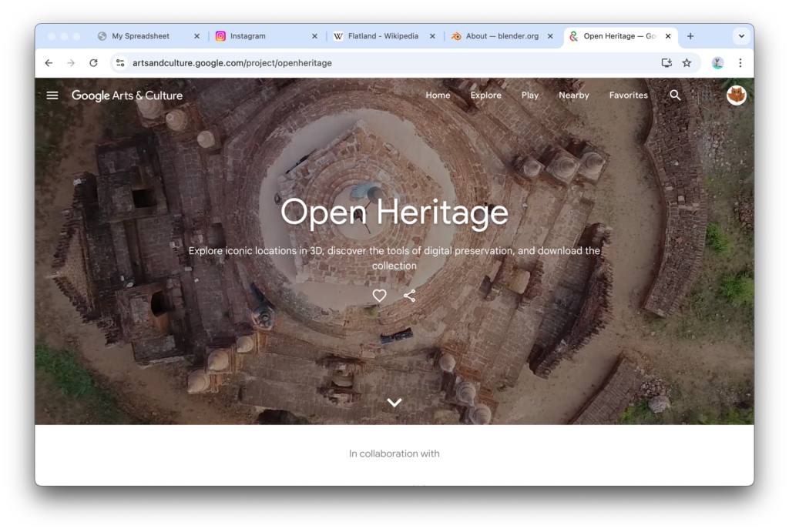This screenshot has width=789, height=532.
Task: Open the Explore navigation link
Action: click(485, 95)
